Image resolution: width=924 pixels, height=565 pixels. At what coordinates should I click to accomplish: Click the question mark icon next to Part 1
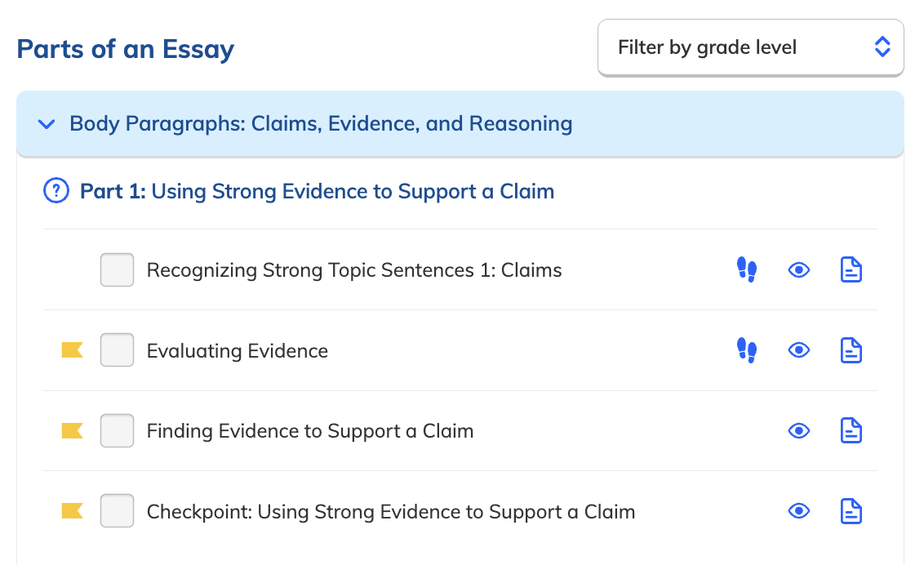click(55, 190)
